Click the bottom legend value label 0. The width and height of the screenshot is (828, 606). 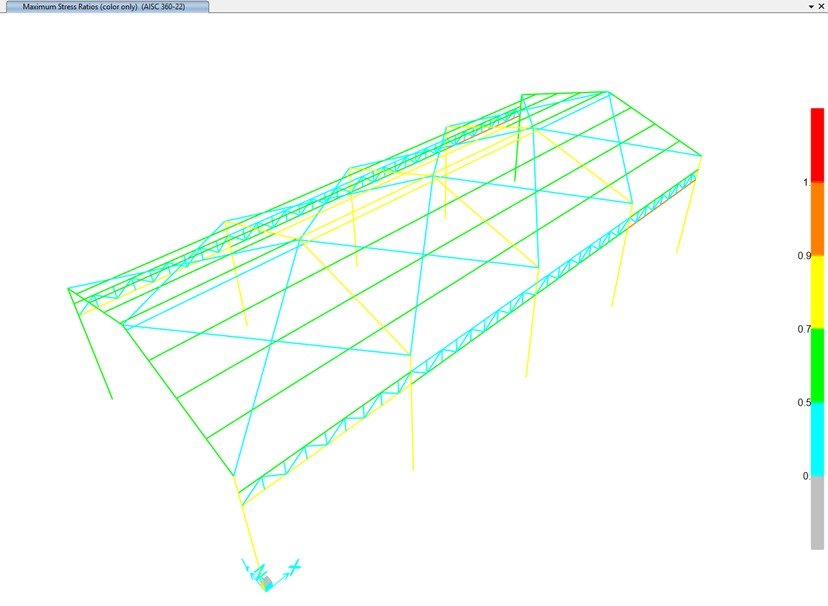tap(805, 476)
